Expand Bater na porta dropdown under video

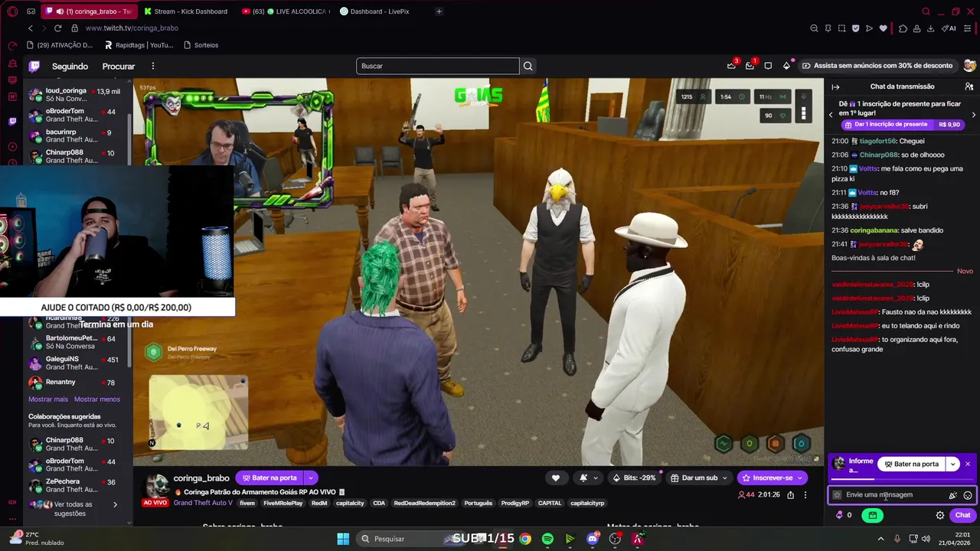coord(310,478)
